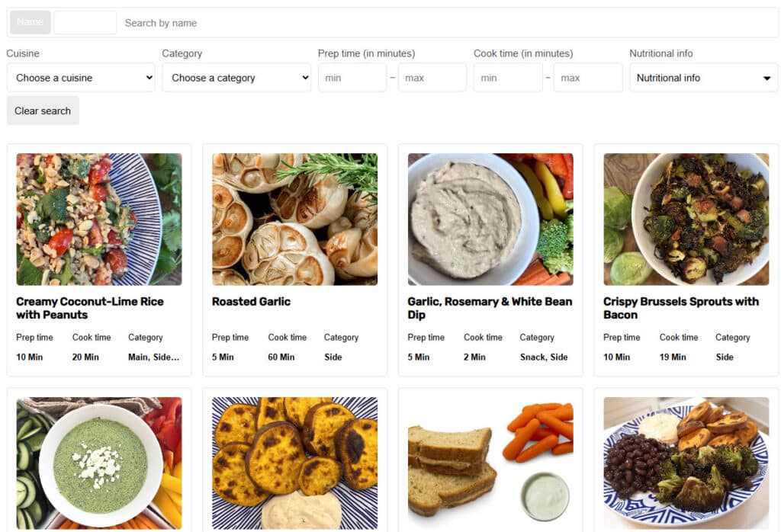Click the sandwich and carrots photo
This screenshot has width=781, height=532.
pyautogui.click(x=490, y=462)
